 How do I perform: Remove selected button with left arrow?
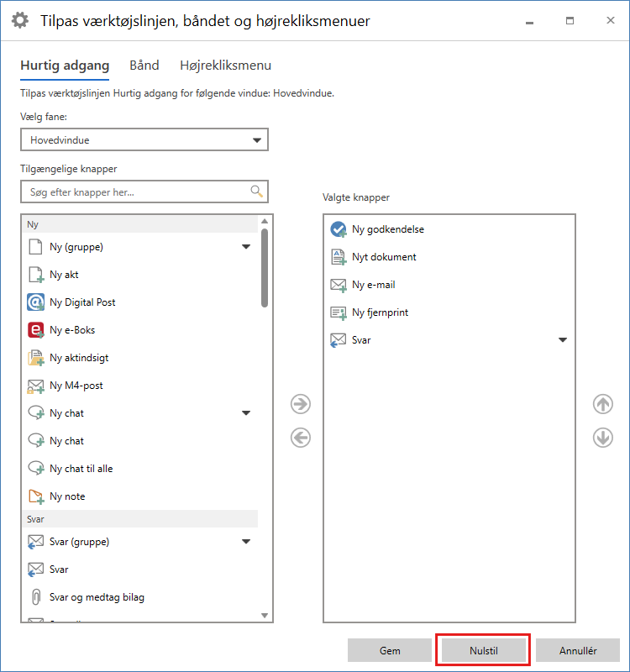click(x=300, y=438)
